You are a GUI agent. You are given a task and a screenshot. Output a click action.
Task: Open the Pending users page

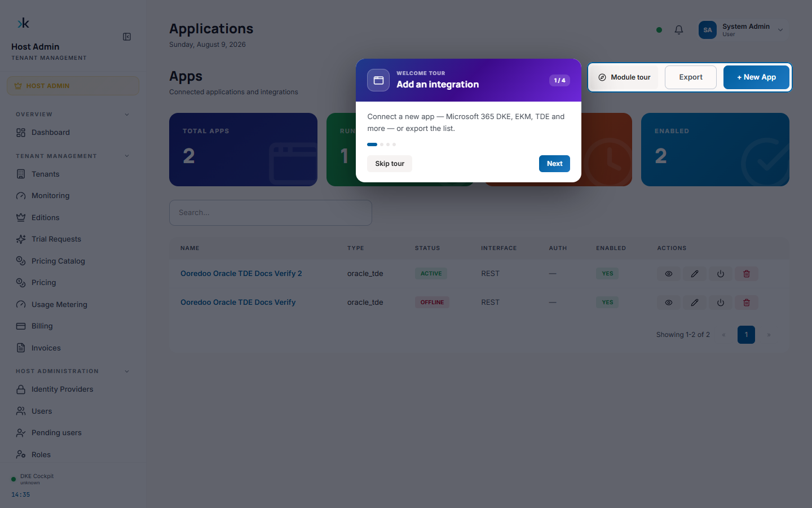pyautogui.click(x=73, y=433)
